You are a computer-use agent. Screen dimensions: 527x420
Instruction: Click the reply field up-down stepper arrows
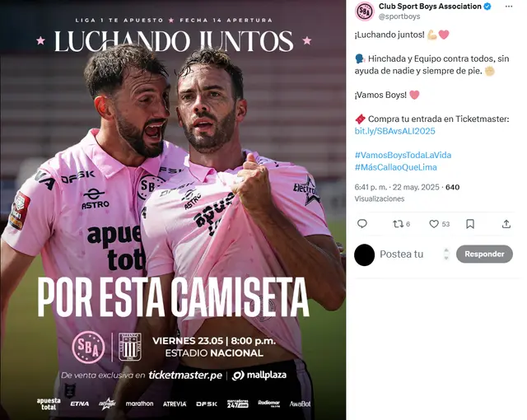446,254
